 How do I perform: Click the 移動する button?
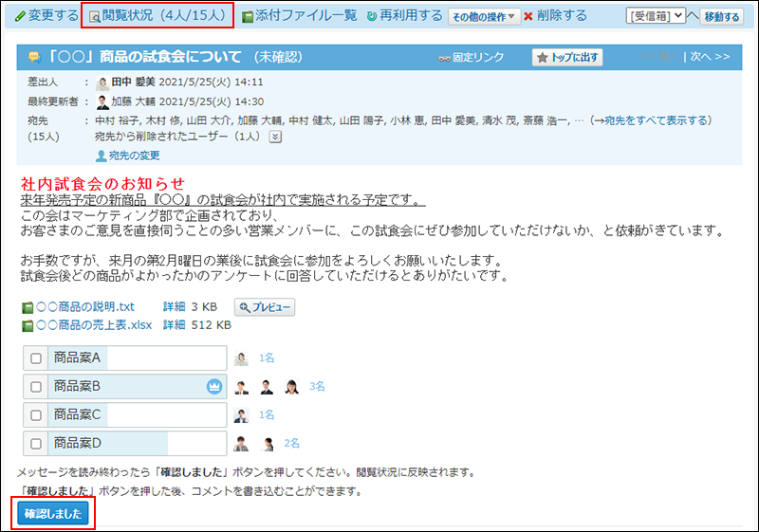click(x=722, y=17)
